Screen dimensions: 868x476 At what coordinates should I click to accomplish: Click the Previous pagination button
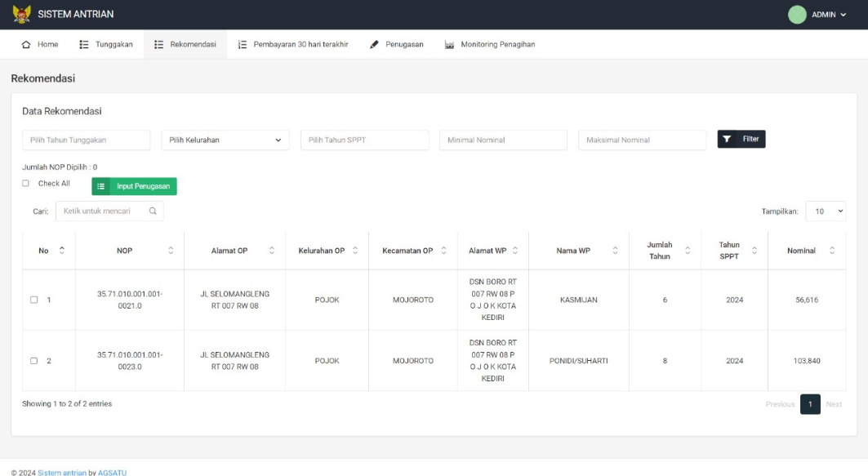pos(780,404)
